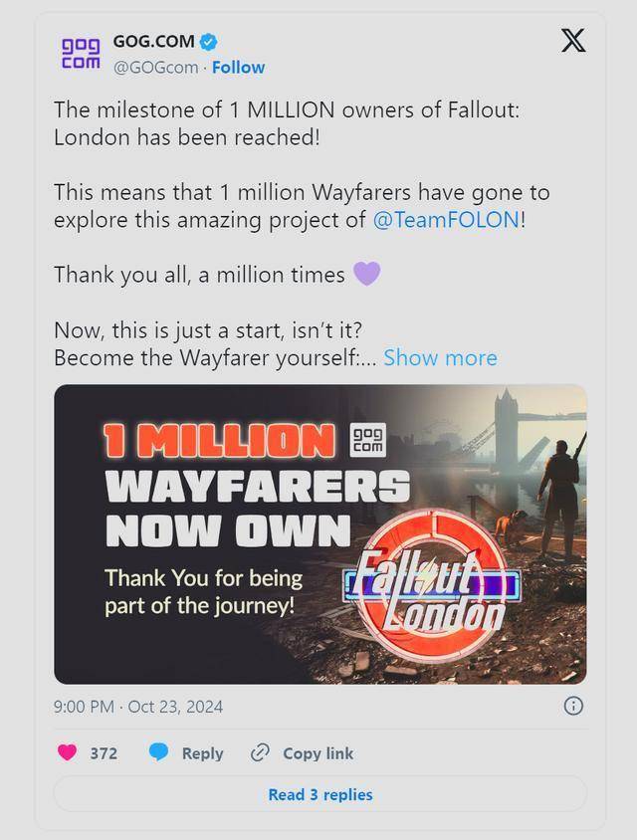Screen dimensions: 637x840
Task: Open the @TeamFOLON mention link
Action: pyautogui.click(x=446, y=220)
